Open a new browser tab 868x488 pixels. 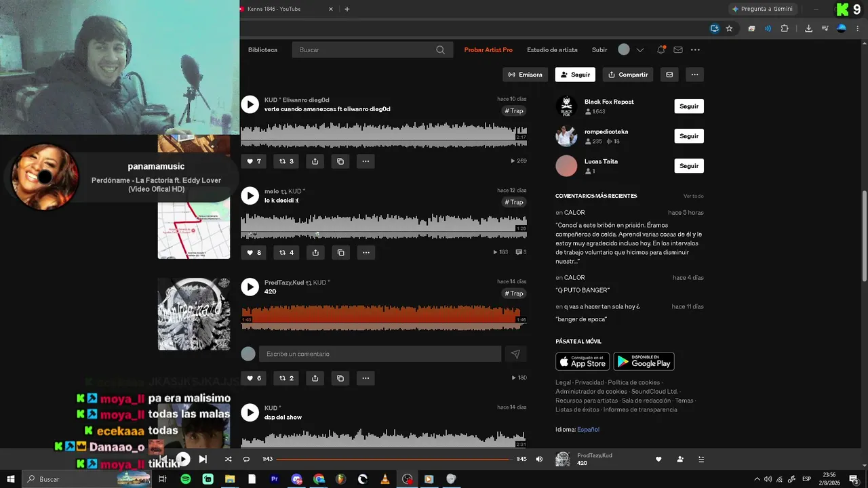click(347, 9)
